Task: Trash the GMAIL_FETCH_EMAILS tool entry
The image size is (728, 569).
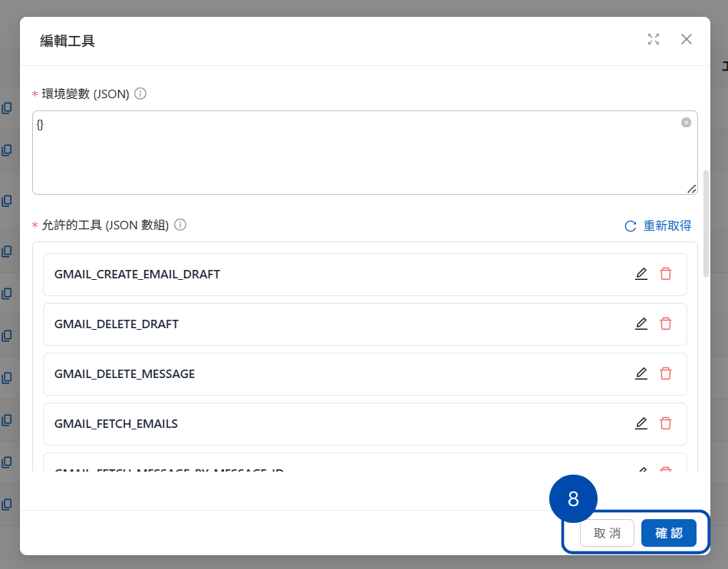Action: click(x=666, y=423)
